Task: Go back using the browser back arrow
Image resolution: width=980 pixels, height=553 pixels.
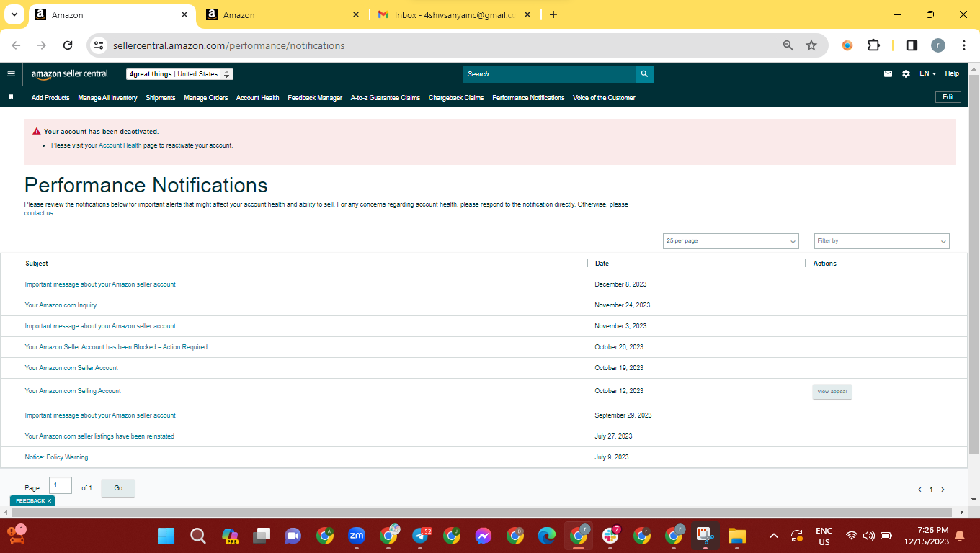Action: (17, 45)
